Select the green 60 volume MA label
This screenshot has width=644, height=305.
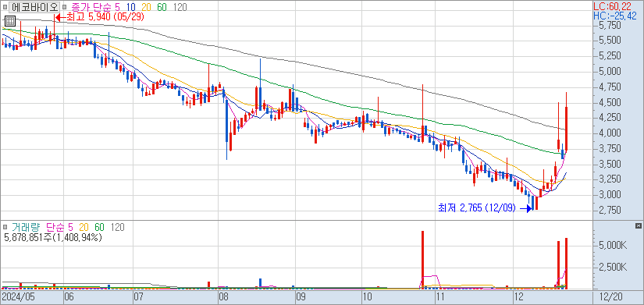(x=100, y=227)
